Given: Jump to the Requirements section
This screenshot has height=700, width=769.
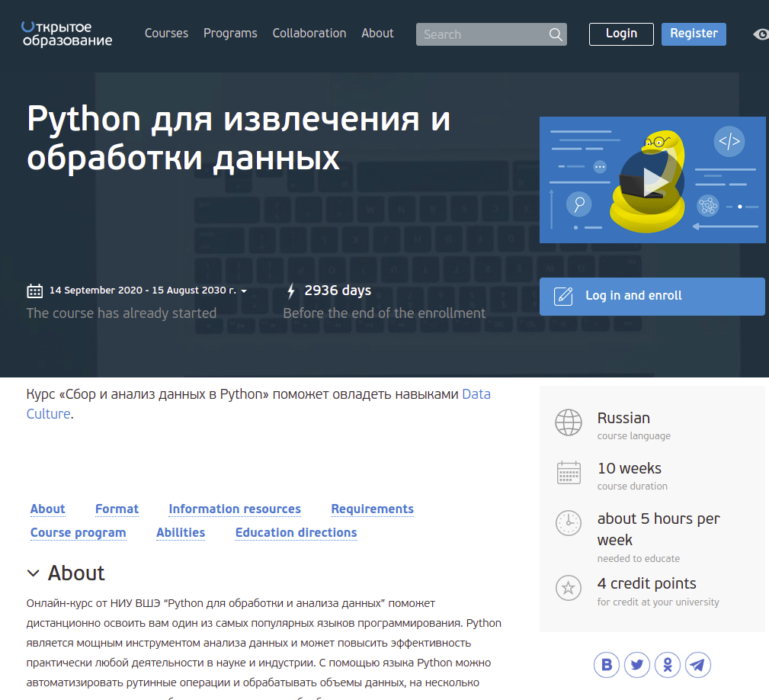Looking at the screenshot, I should click(372, 509).
